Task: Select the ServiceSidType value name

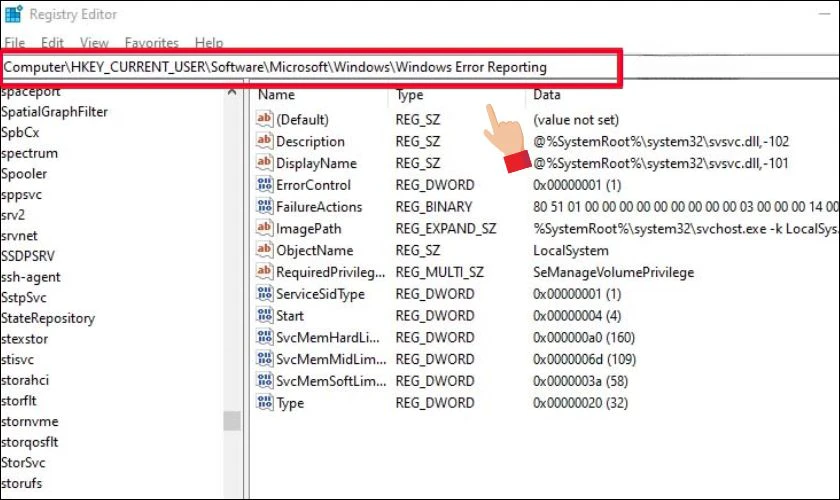Action: [x=320, y=295]
